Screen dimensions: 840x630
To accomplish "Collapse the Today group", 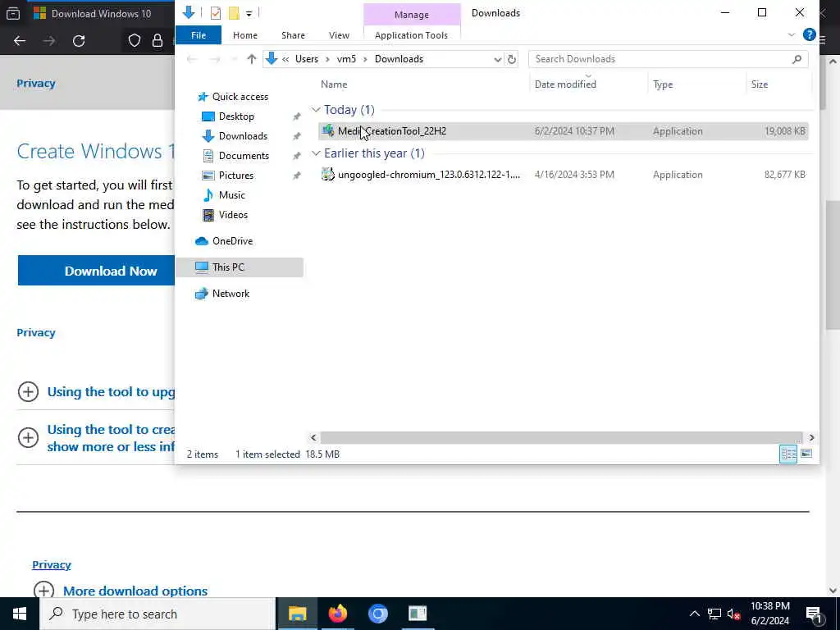I will [316, 110].
